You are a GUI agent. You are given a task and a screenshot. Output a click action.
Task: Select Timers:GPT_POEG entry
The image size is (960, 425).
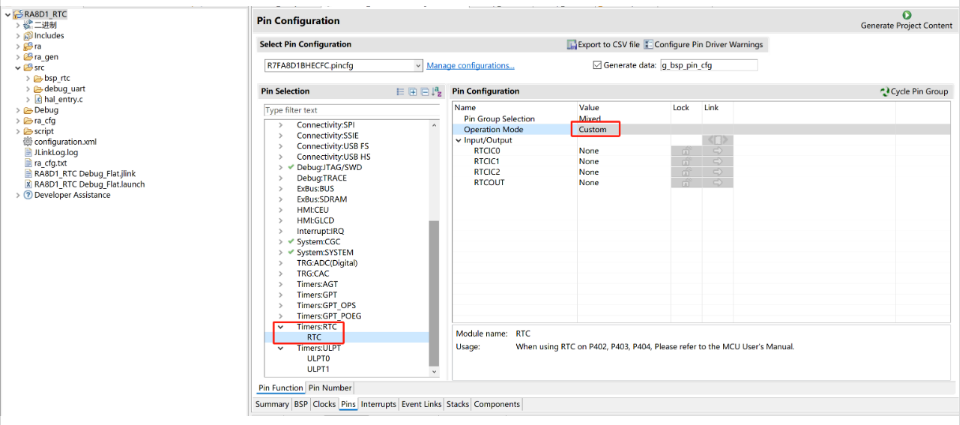tap(329, 316)
